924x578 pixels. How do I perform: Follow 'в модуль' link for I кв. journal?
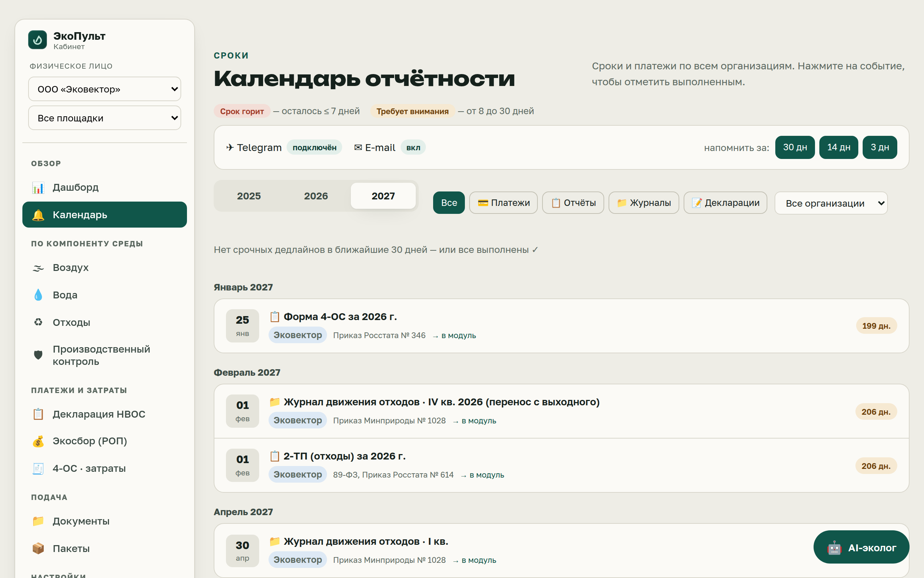point(475,560)
